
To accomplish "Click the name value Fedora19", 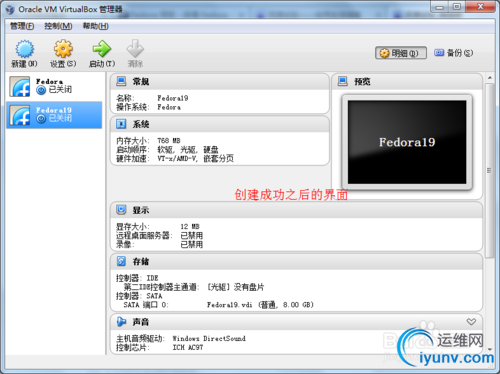I will tap(173, 98).
